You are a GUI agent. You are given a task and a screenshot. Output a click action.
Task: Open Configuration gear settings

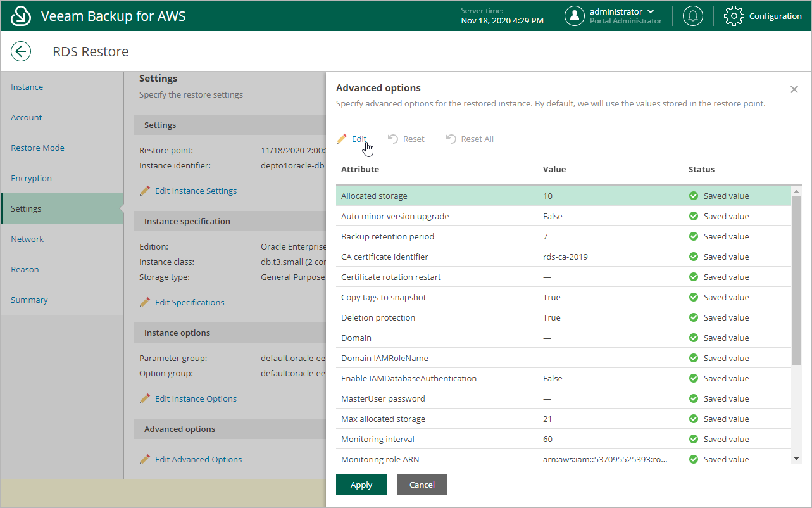pos(763,16)
